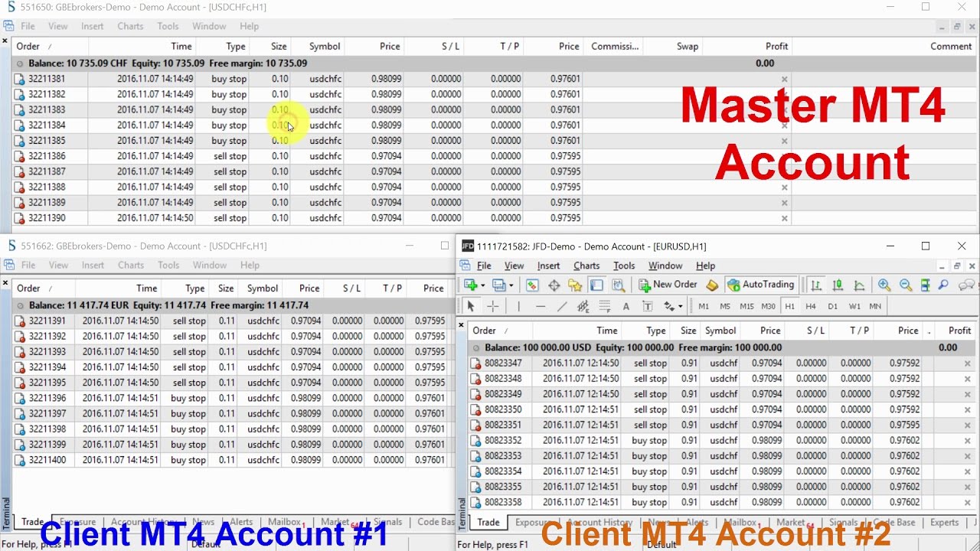Switch chart to Candlesticks mode
Image resolution: width=980 pixels, height=551 pixels.
(x=838, y=285)
